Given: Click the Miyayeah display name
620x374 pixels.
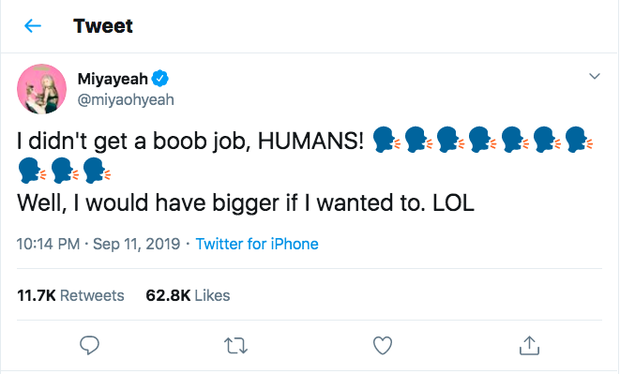Looking at the screenshot, I should click(x=113, y=79).
